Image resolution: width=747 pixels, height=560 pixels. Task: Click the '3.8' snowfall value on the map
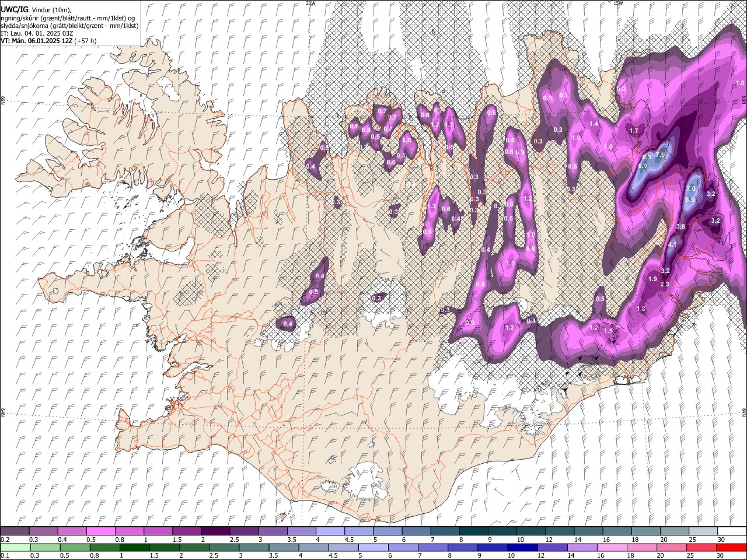click(680, 226)
